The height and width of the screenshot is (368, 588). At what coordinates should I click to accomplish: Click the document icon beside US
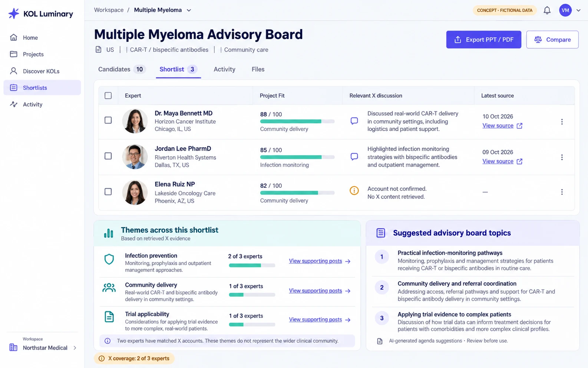point(98,50)
